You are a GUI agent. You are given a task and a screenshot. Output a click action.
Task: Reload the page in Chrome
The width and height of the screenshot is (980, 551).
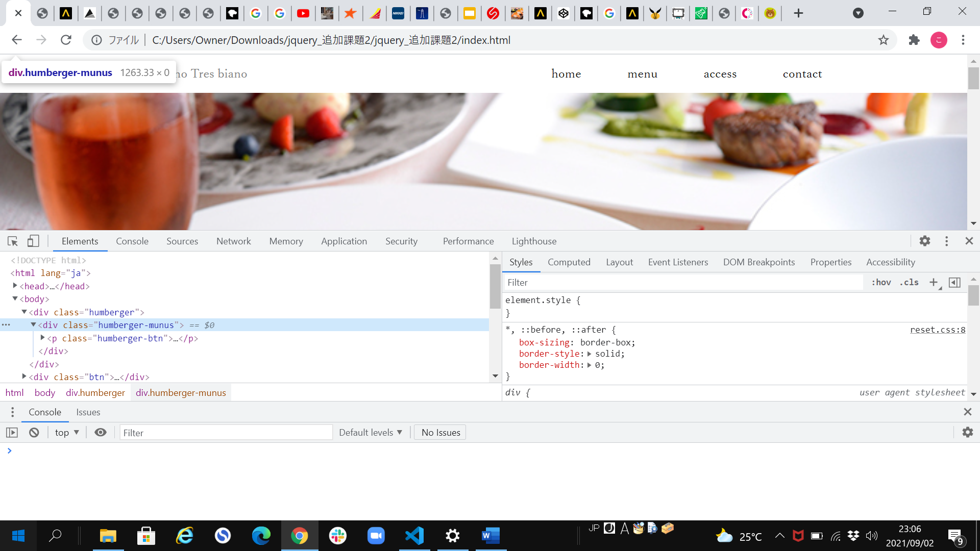[x=66, y=40]
